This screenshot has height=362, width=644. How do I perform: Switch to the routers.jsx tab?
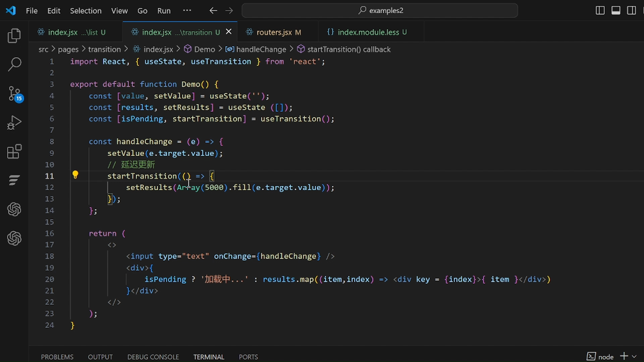(x=274, y=32)
